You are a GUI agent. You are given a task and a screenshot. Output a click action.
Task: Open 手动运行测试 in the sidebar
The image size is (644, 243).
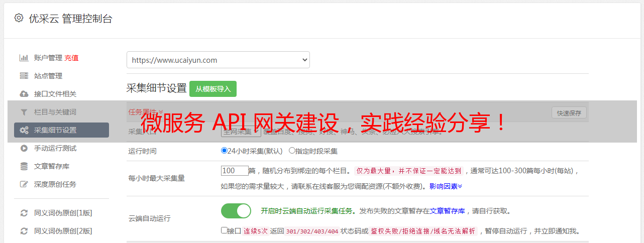pos(55,148)
